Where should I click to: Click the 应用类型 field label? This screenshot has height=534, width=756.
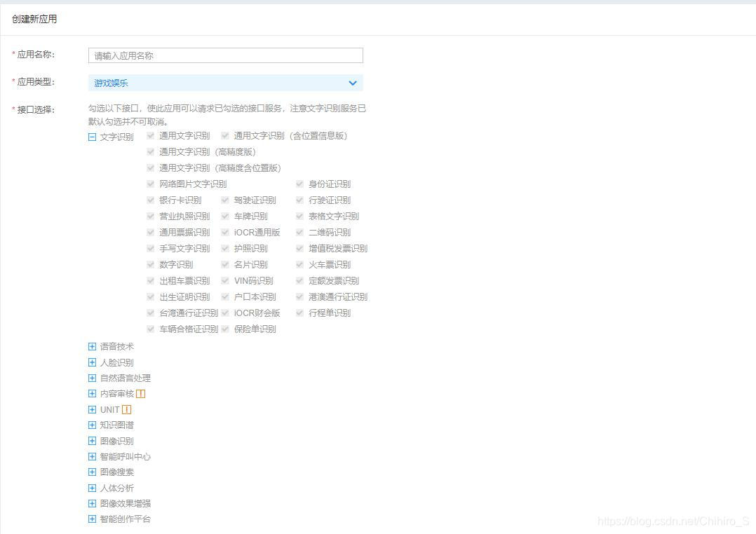tap(36, 82)
